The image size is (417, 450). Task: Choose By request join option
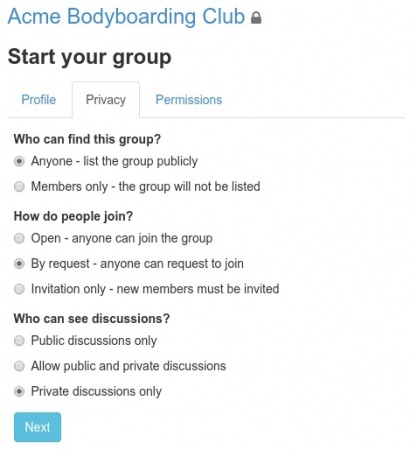pos(19,264)
